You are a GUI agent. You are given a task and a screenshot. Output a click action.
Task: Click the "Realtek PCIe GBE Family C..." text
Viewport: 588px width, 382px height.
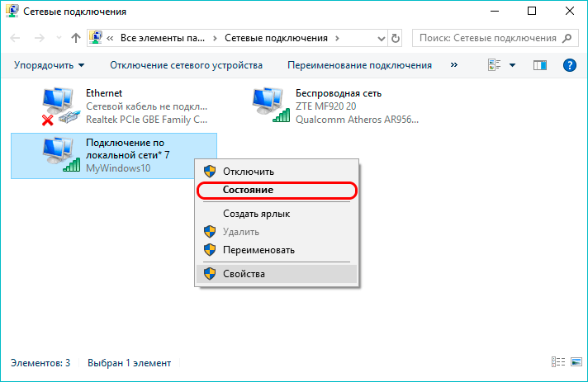click(x=146, y=120)
